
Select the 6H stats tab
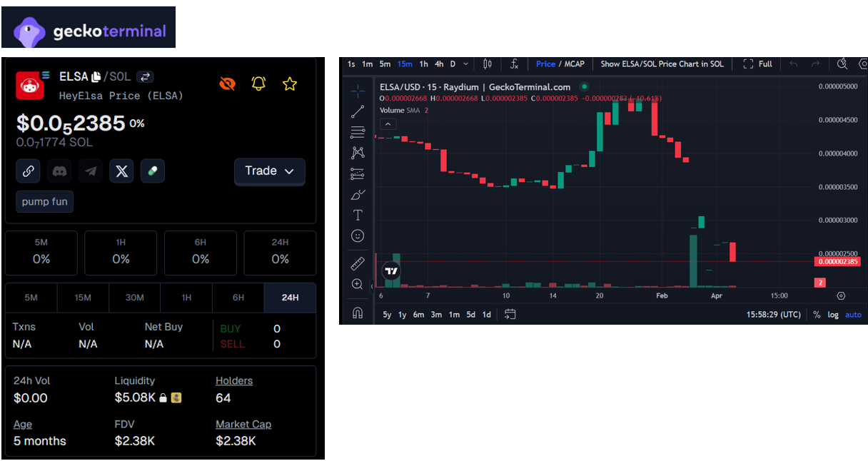click(238, 298)
